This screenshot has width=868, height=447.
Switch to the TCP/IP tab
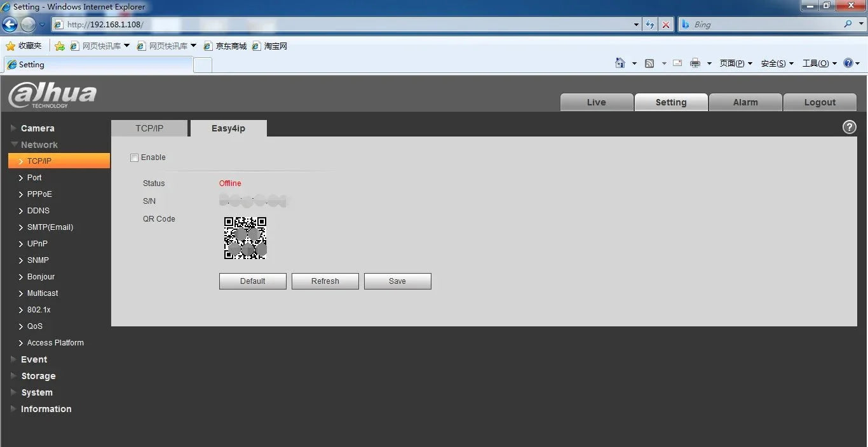149,128
